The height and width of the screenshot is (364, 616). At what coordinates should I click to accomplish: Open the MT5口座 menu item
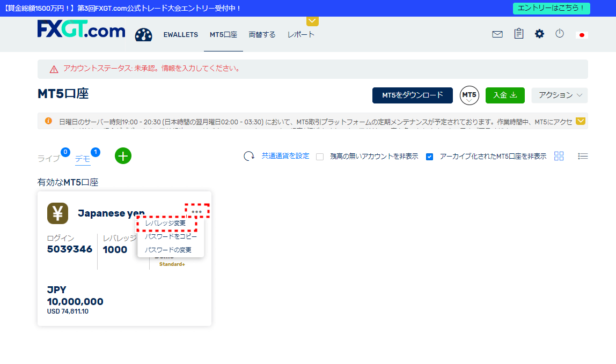click(x=224, y=34)
